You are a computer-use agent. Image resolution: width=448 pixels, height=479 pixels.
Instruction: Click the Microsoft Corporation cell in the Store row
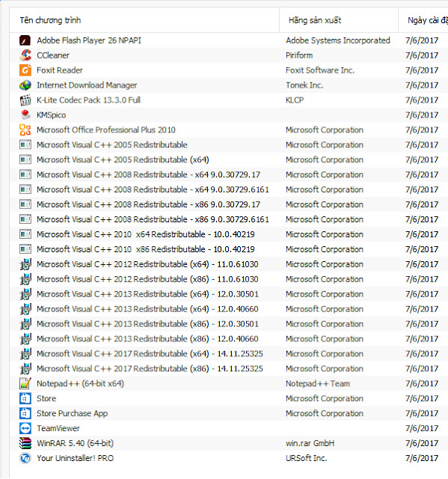coord(325,398)
